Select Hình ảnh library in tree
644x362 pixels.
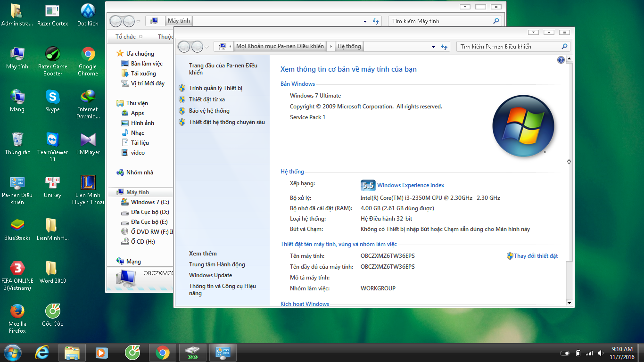pos(142,123)
